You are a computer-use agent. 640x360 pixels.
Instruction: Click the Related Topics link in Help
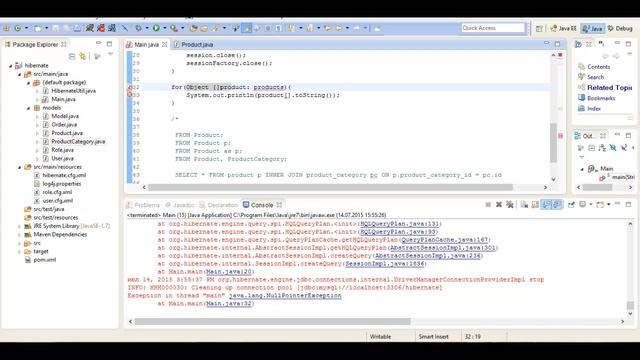click(x=609, y=87)
